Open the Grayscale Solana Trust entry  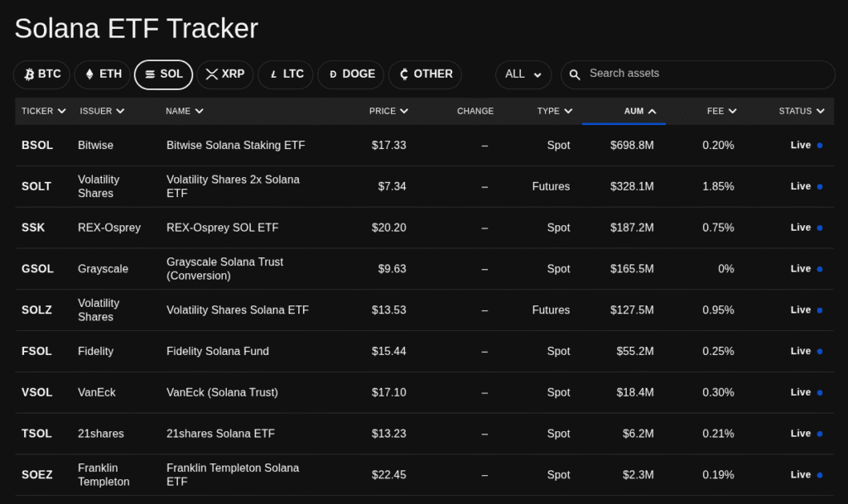(x=224, y=269)
